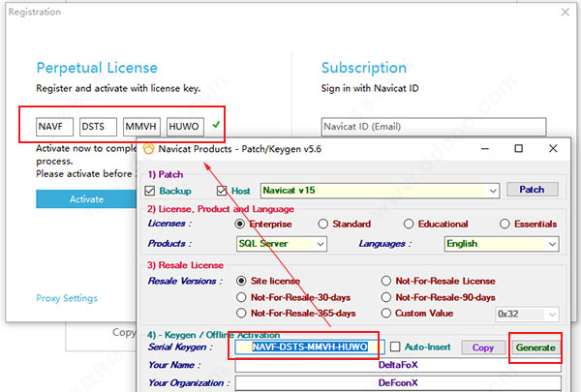The width and height of the screenshot is (581, 392).
Task: Click the DSTS license key field
Action: [x=98, y=127]
